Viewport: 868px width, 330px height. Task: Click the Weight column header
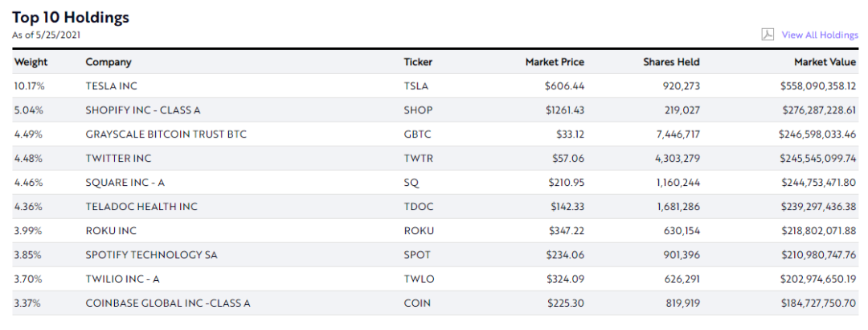[31, 62]
